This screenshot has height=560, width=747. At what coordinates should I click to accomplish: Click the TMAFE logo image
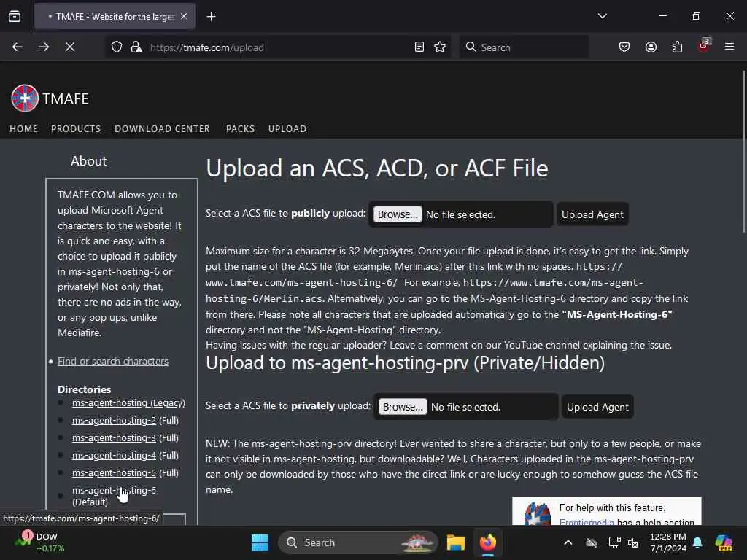point(25,98)
